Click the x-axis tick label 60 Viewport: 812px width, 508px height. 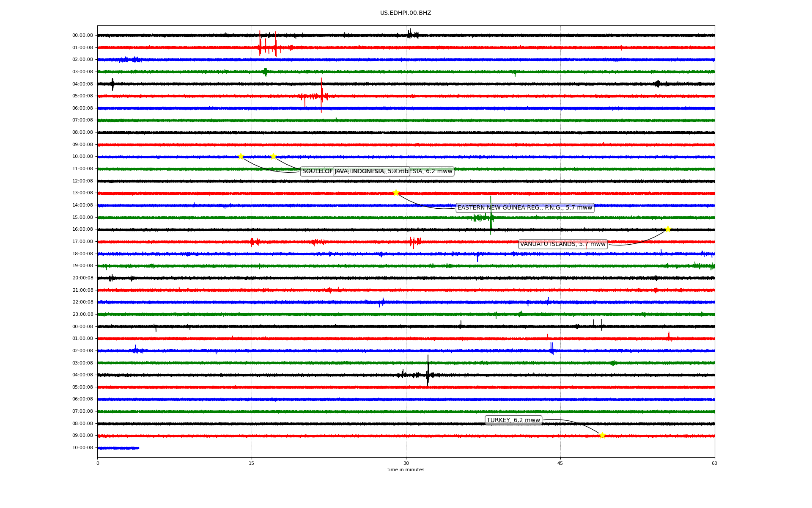(x=714, y=463)
